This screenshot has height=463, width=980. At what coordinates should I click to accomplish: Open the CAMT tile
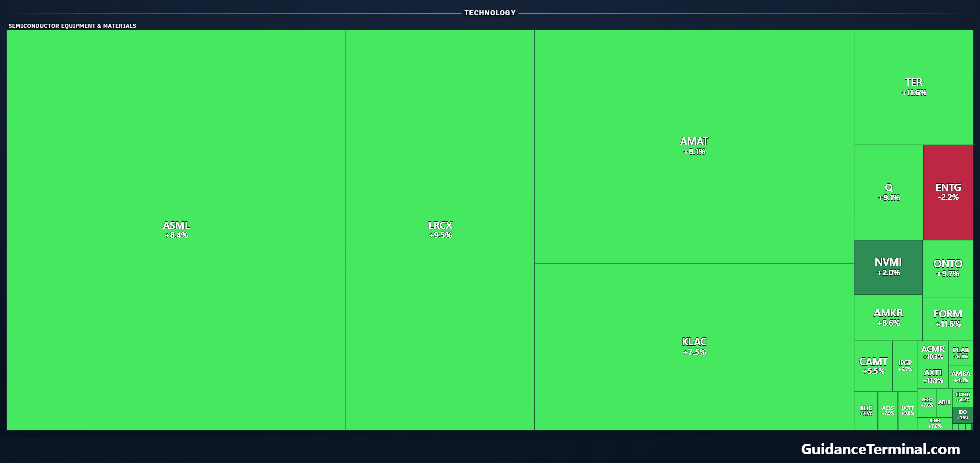click(x=873, y=366)
